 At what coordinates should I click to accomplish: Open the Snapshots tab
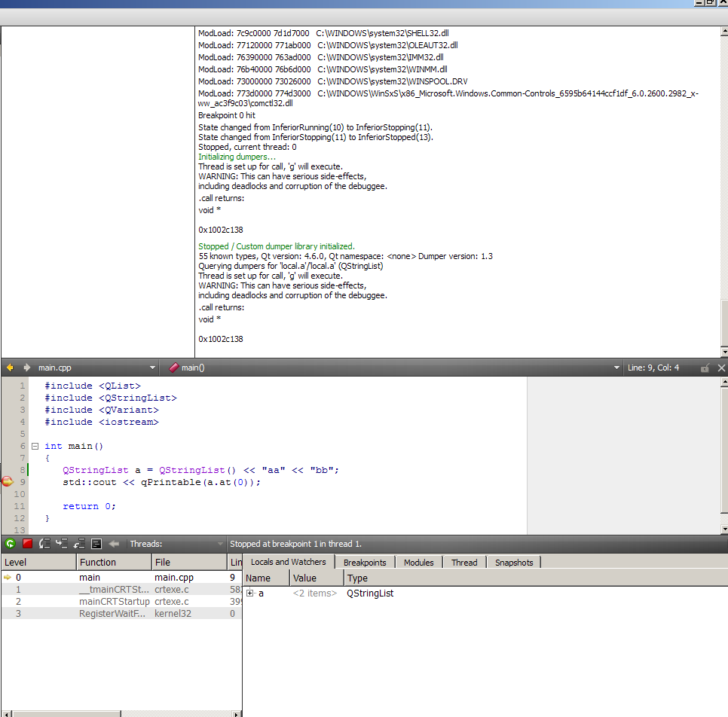pyautogui.click(x=513, y=563)
